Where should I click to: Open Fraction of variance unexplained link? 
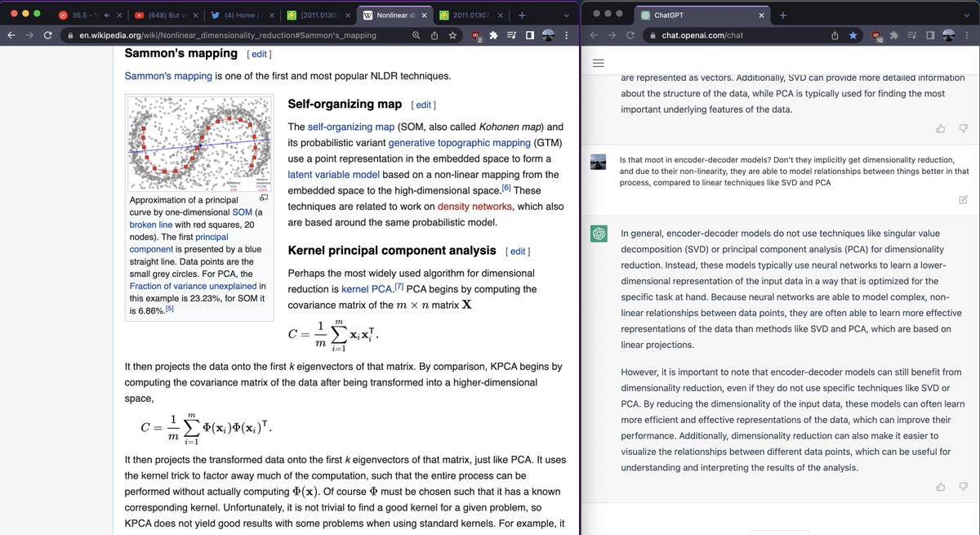[x=193, y=286]
